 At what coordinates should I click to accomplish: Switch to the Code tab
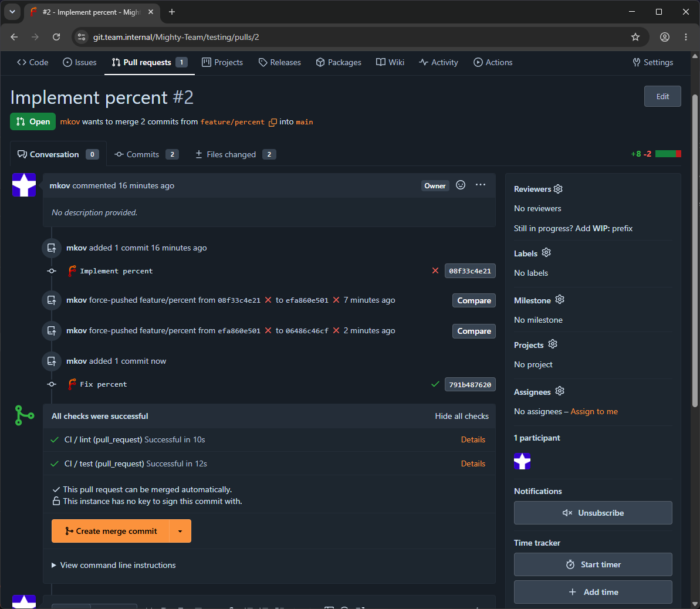click(x=33, y=63)
